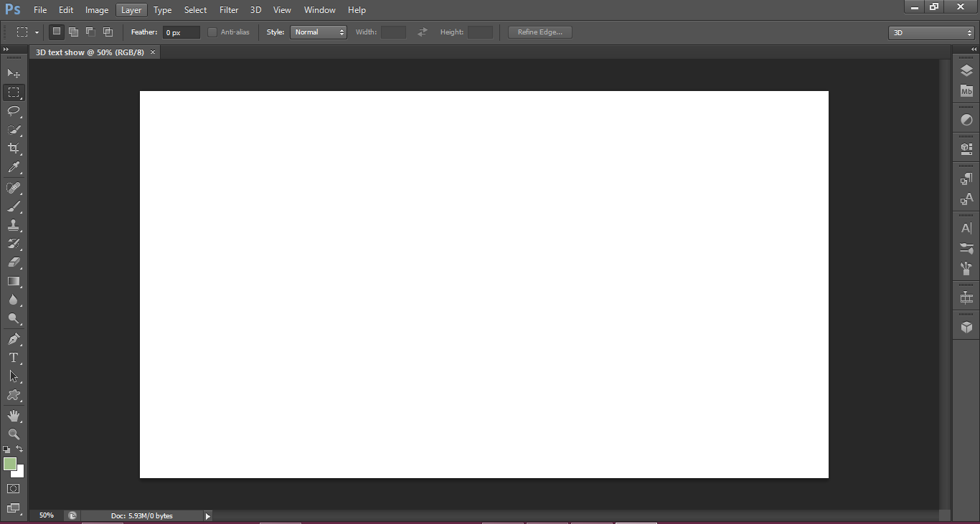
Task: Enable the Anti-alias checkbox
Action: pos(212,32)
